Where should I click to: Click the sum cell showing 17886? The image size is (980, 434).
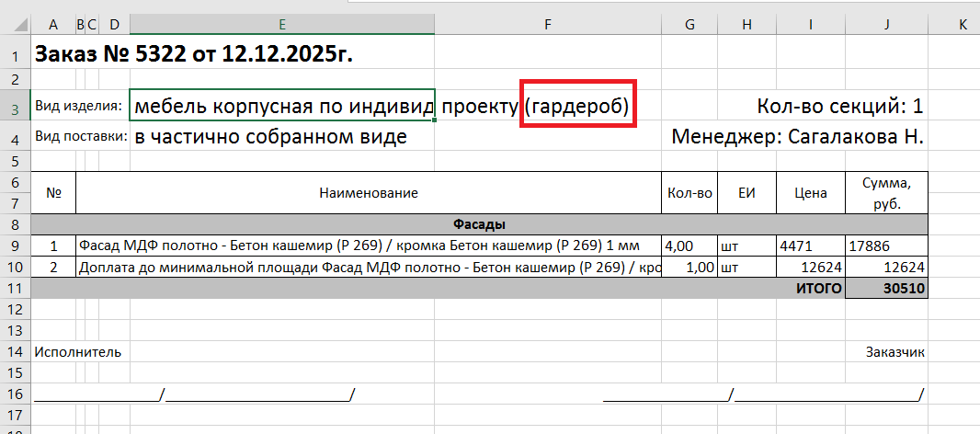tap(886, 246)
